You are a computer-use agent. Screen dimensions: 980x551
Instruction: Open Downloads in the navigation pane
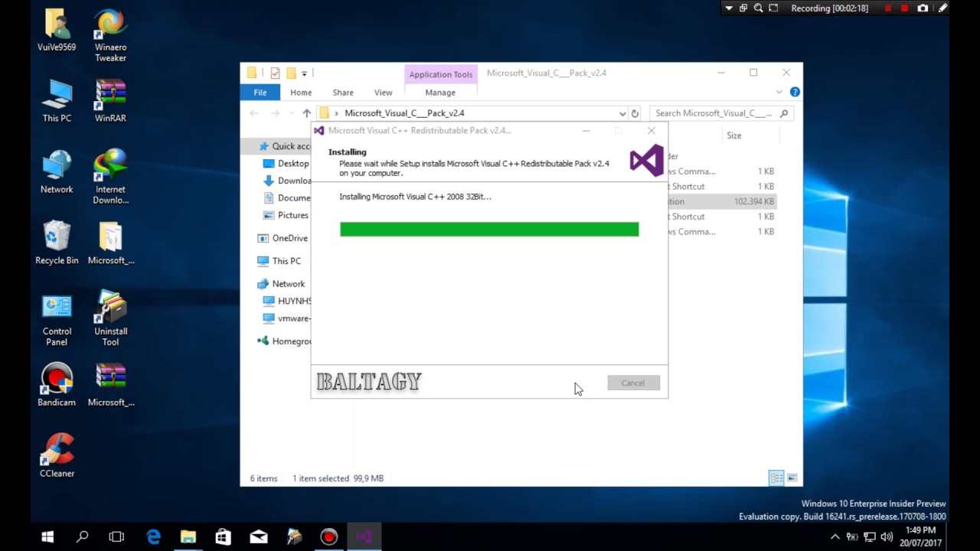(x=286, y=181)
